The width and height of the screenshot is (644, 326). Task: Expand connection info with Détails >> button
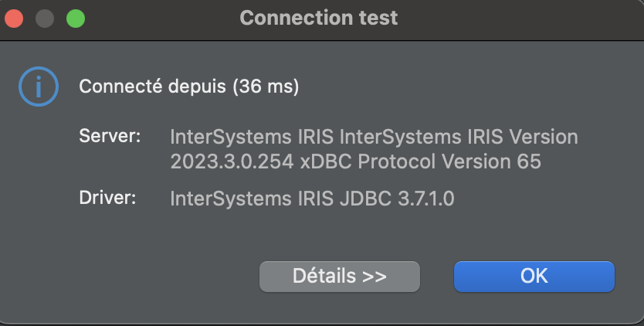[x=339, y=276]
